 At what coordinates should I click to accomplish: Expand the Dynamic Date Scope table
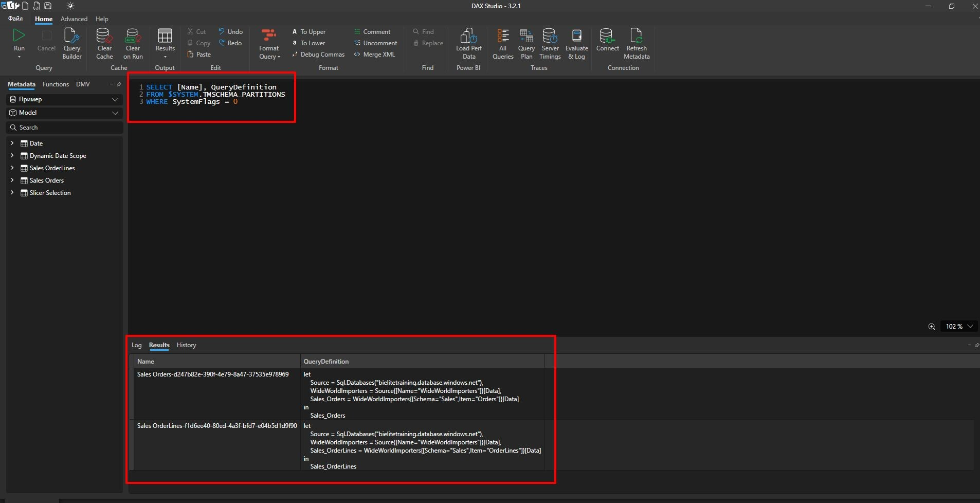tap(12, 155)
